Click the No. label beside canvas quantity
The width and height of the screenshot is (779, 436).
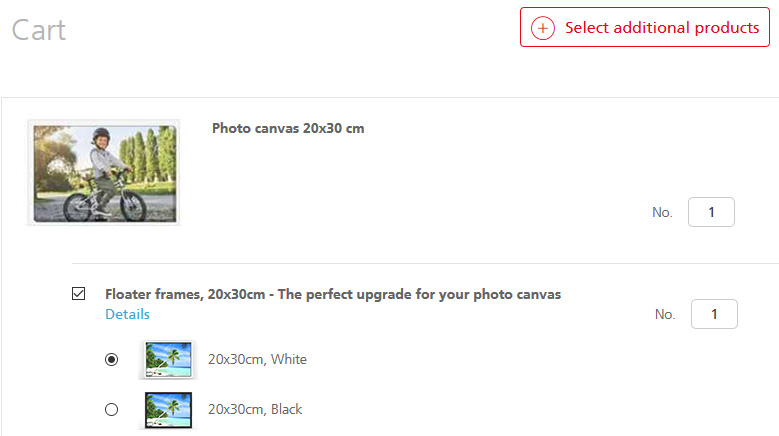click(x=662, y=213)
